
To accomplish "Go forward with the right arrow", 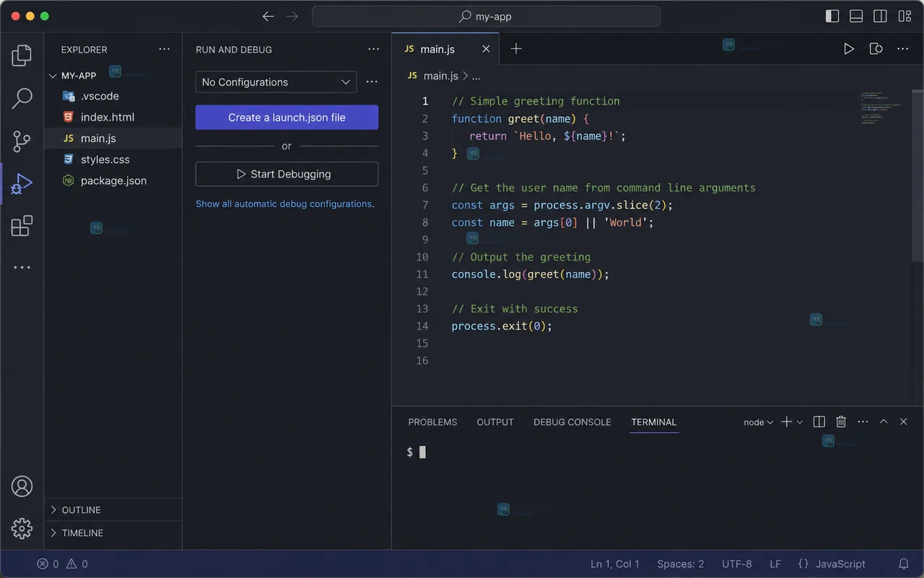I will [292, 17].
